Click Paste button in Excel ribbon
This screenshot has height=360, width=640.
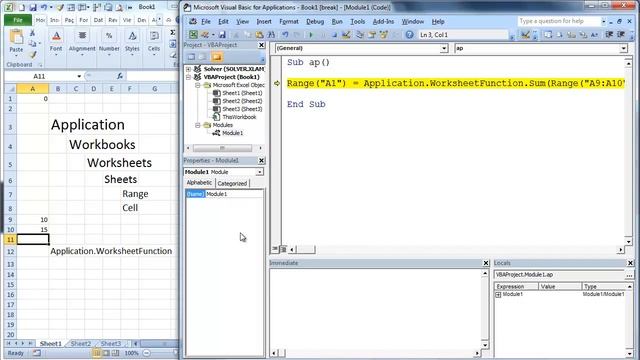16,42
